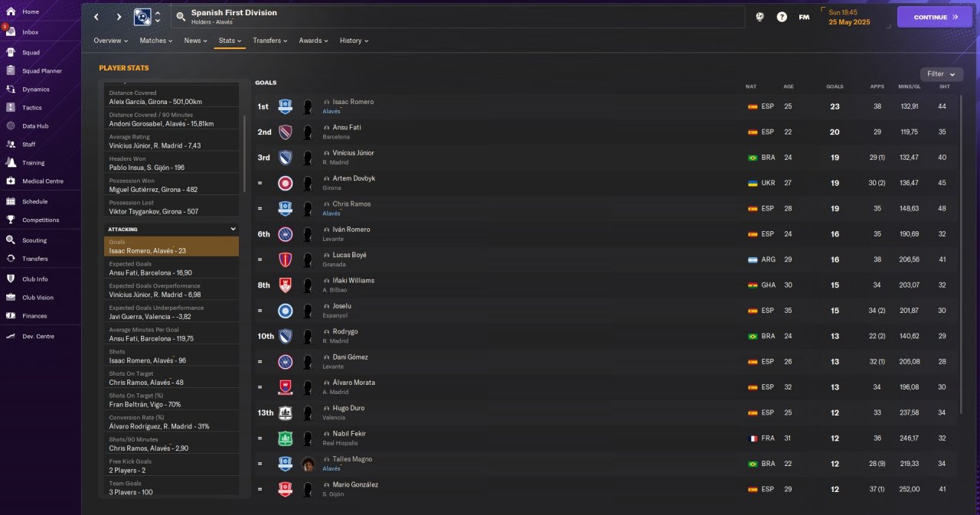Click the help question mark icon
This screenshot has height=515, width=980.
tap(782, 17)
